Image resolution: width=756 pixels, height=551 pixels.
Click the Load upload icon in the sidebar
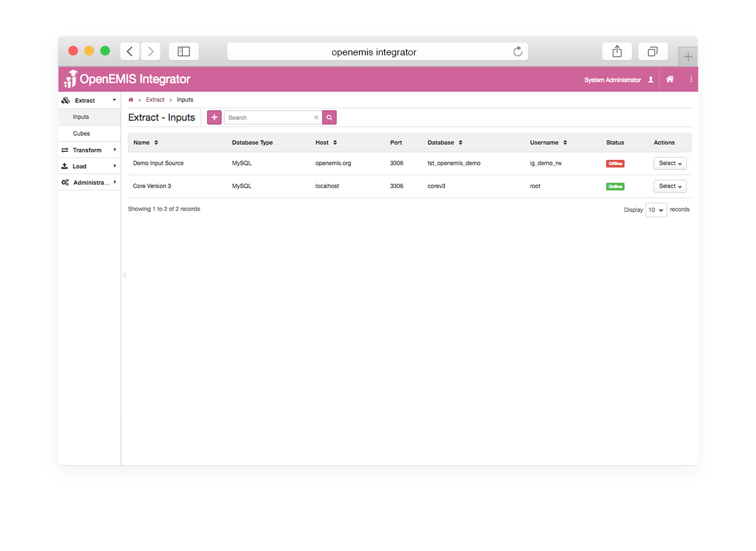point(65,166)
